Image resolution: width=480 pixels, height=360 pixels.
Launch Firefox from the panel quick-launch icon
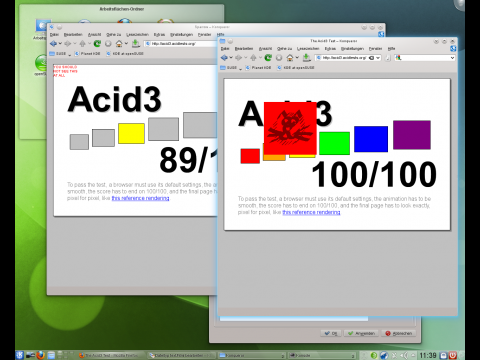(40, 355)
